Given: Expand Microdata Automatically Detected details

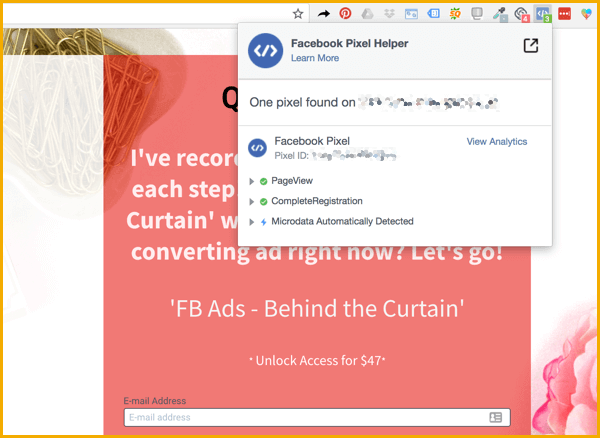Looking at the screenshot, I should pos(251,222).
